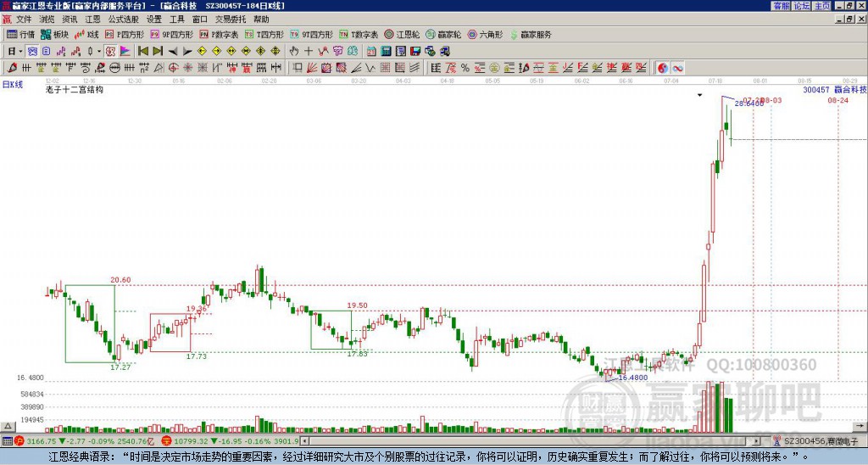Toggle the 权 adjustment button

pos(110,51)
